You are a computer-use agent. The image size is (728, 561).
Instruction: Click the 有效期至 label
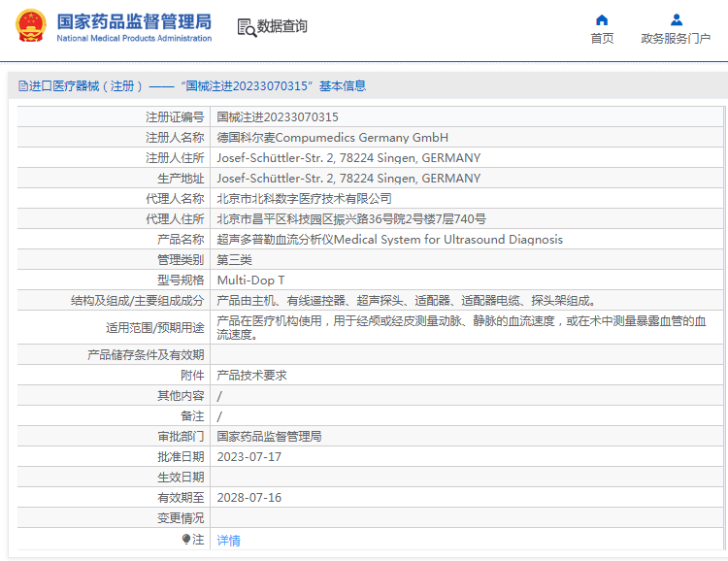pyautogui.click(x=182, y=497)
